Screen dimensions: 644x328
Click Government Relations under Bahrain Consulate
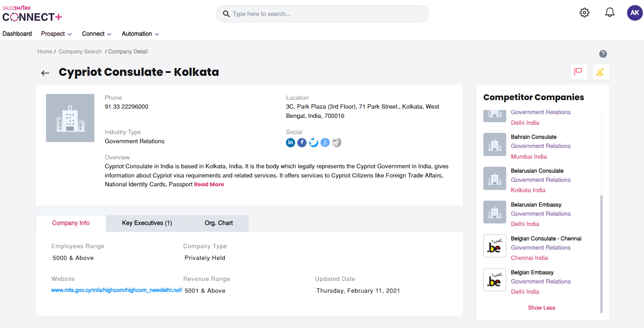[540, 146]
